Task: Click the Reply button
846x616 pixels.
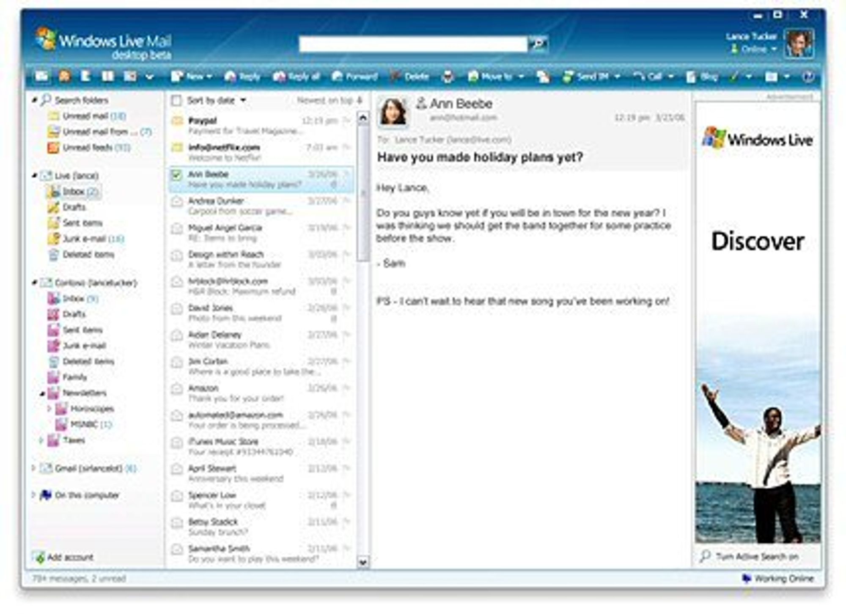Action: [243, 77]
